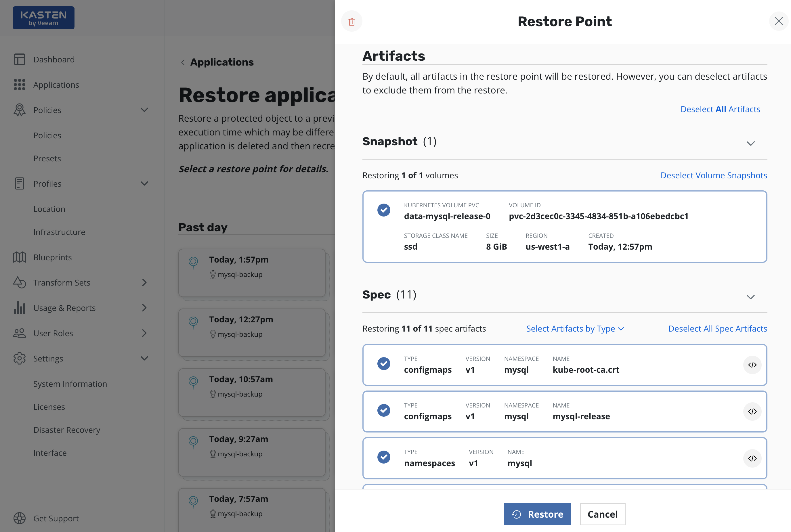Viewport: 791px width, 532px height.
Task: View YAML code for mysql-release configmap
Action: click(x=752, y=411)
